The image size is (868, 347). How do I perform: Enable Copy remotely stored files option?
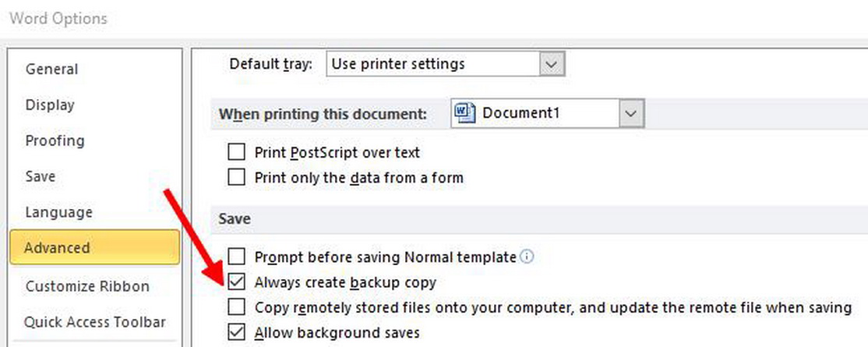(236, 307)
